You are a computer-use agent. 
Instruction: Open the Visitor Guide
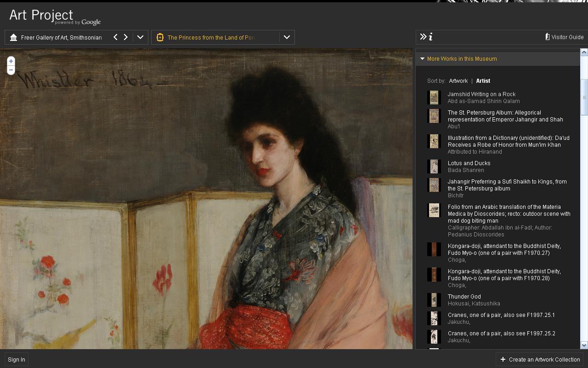pyautogui.click(x=565, y=37)
